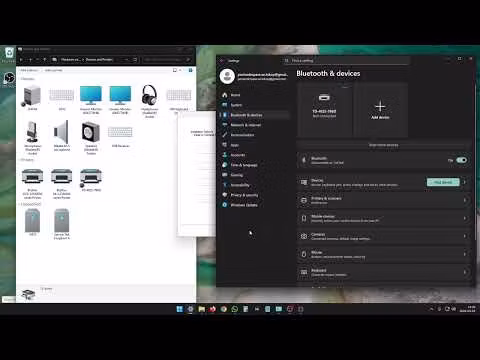Collapse the Unspecified group header

pyautogui.click(x=31, y=204)
